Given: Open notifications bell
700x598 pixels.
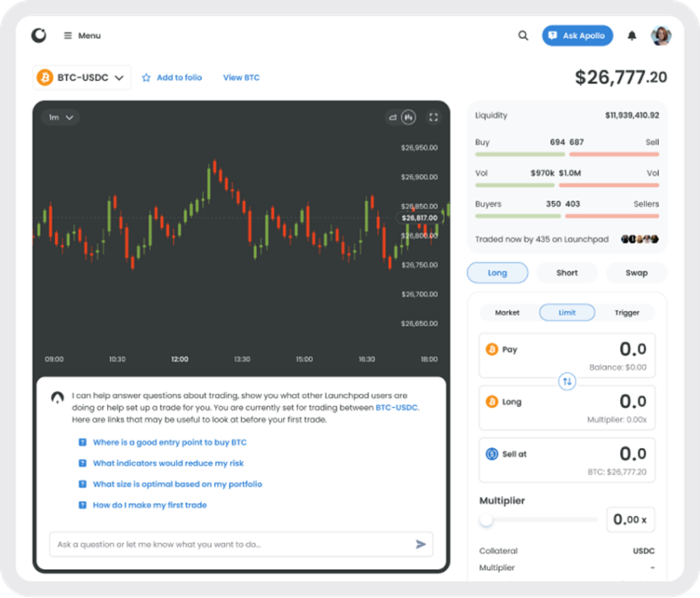Looking at the screenshot, I should tap(632, 35).
